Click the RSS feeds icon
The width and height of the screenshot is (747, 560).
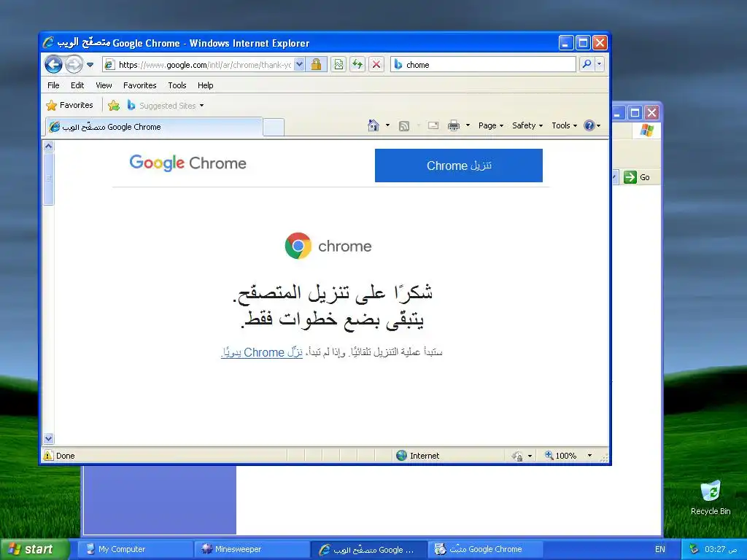(x=404, y=125)
